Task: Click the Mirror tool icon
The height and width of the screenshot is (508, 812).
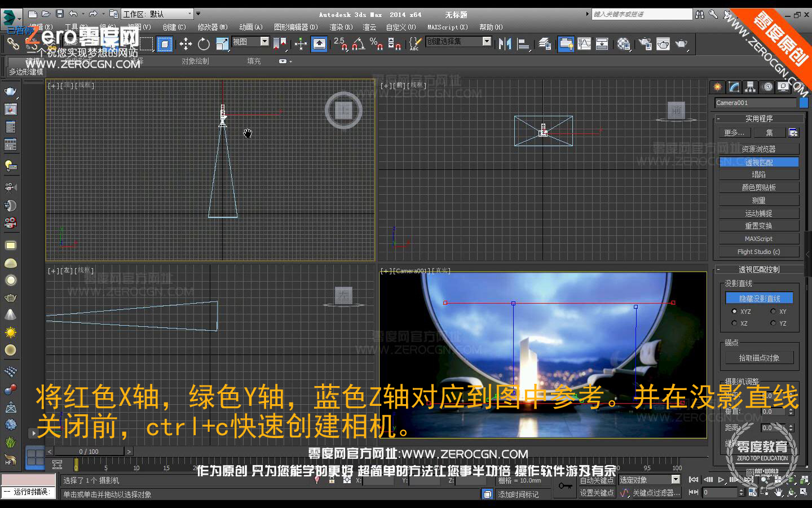Action: coord(505,44)
